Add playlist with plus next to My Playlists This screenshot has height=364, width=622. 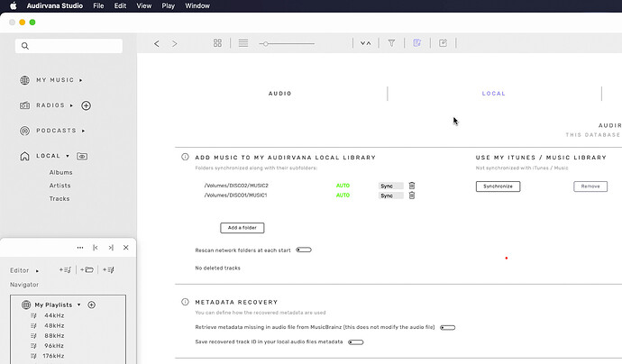[x=91, y=305]
